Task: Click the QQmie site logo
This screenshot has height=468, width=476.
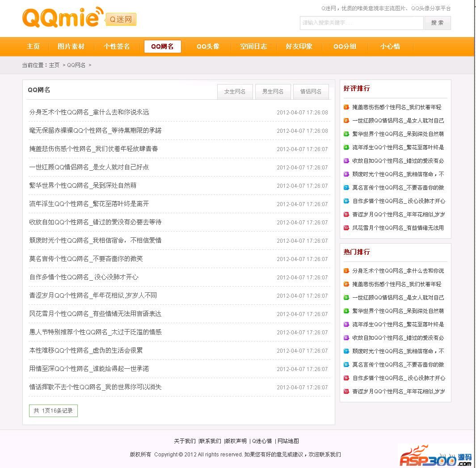Action: tap(62, 17)
